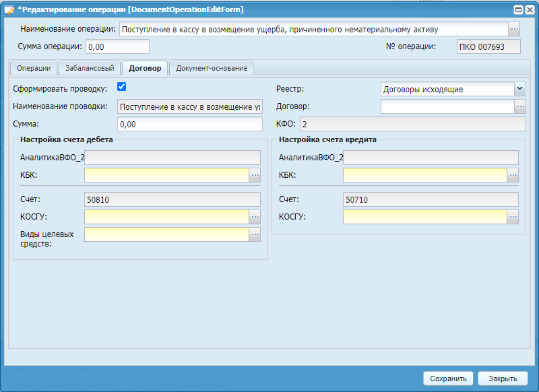The image size is (539, 392).
Task: Click the Сумма операции input field
Action: tap(117, 46)
